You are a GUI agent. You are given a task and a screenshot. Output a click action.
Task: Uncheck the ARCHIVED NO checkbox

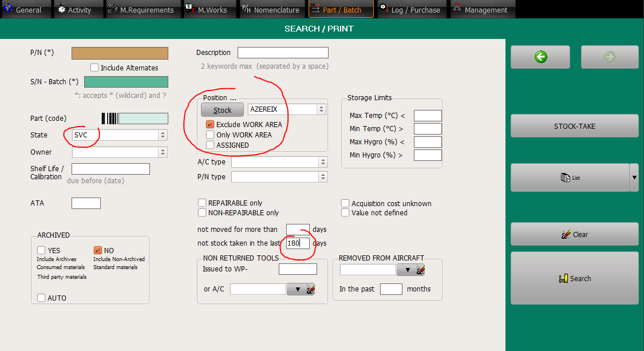[98, 250]
